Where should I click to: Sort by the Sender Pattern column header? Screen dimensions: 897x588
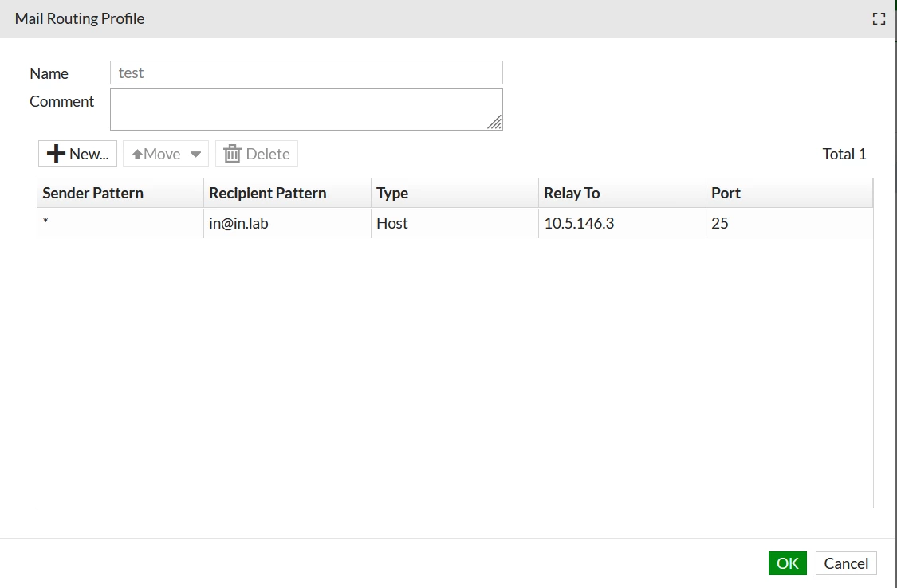120,193
